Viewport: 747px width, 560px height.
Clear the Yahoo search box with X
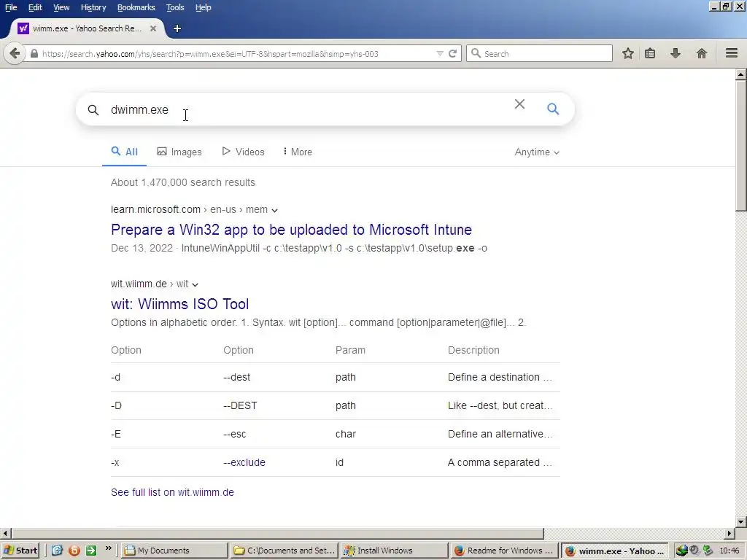click(x=519, y=104)
